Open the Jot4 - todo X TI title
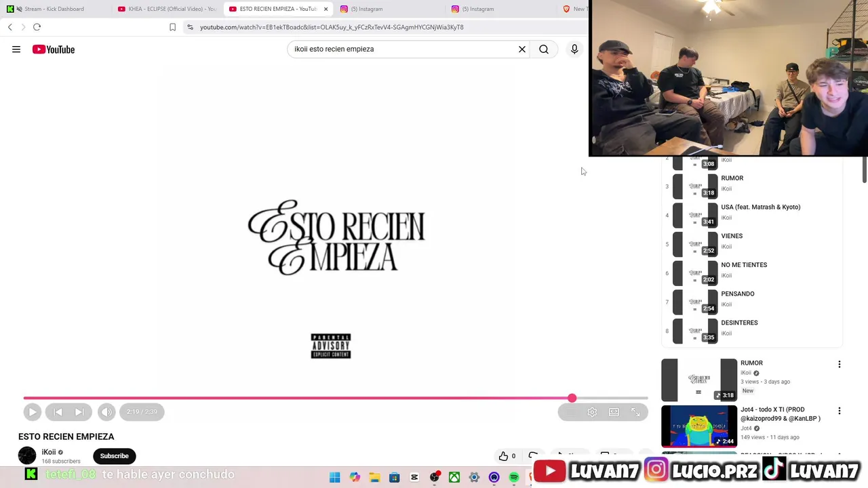The image size is (868, 488). 781,414
